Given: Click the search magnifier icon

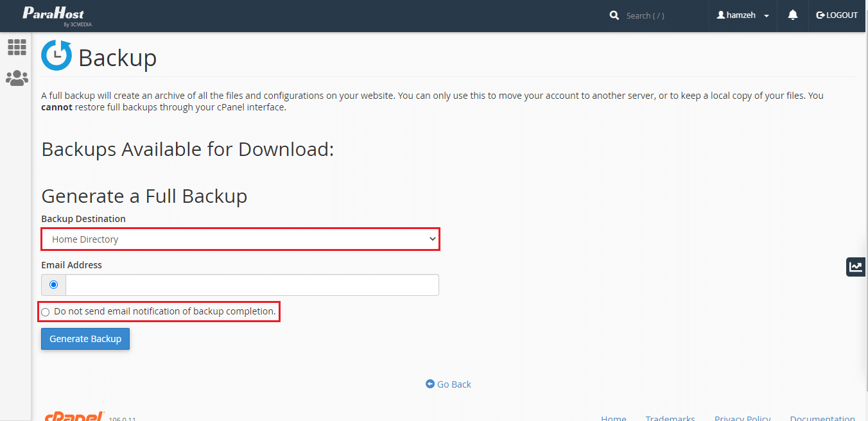Looking at the screenshot, I should [614, 15].
